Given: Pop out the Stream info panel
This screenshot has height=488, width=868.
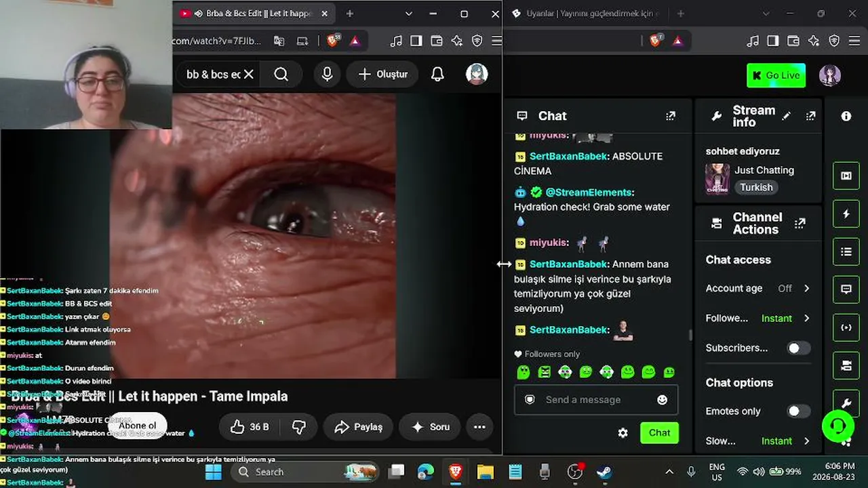Looking at the screenshot, I should 810,116.
